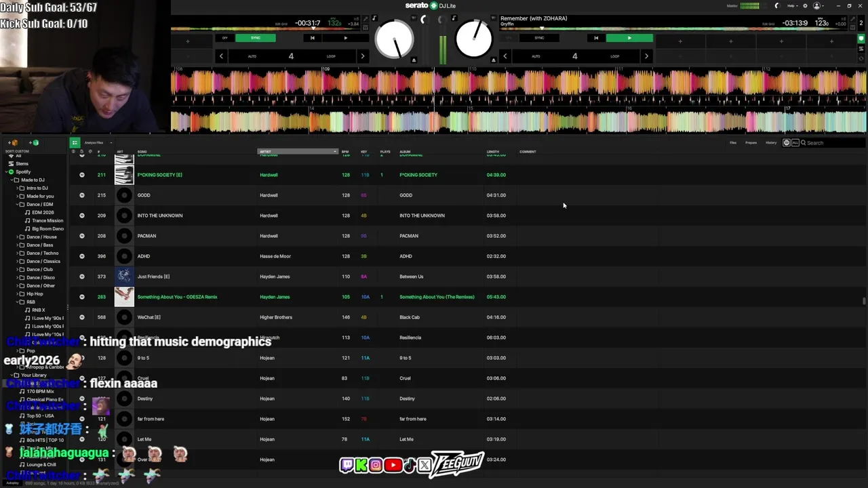The width and height of the screenshot is (868, 488).
Task: Click first empty cue point slot on right deck
Action: click(680, 41)
